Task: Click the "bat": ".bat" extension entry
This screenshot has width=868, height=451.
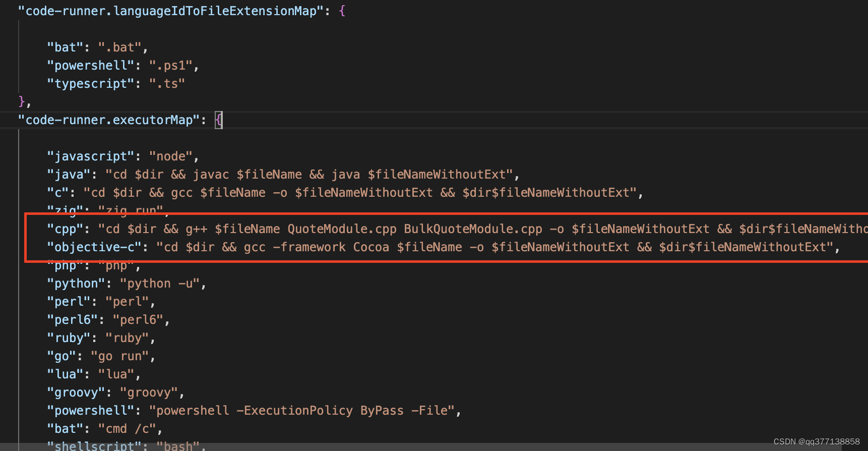Action: click(97, 47)
